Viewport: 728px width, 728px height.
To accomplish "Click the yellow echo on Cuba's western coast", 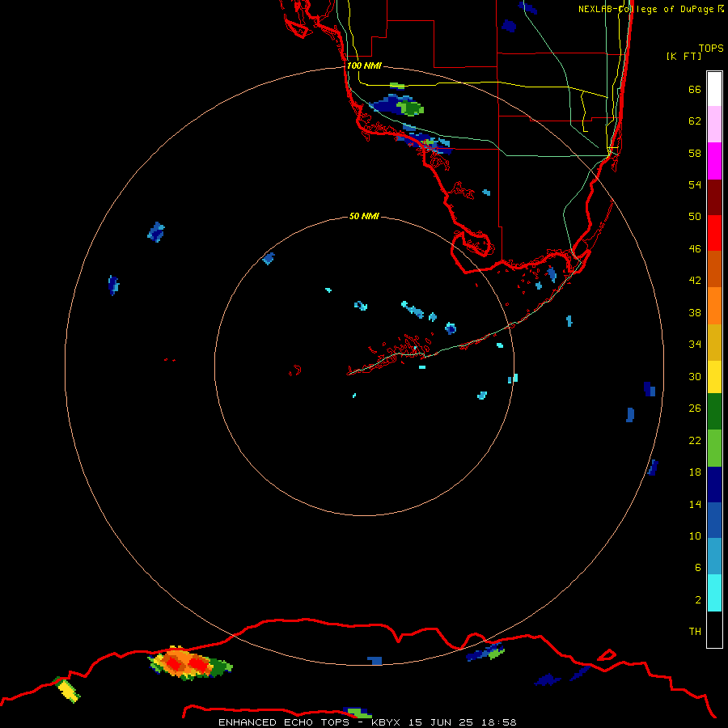I will point(70,691).
